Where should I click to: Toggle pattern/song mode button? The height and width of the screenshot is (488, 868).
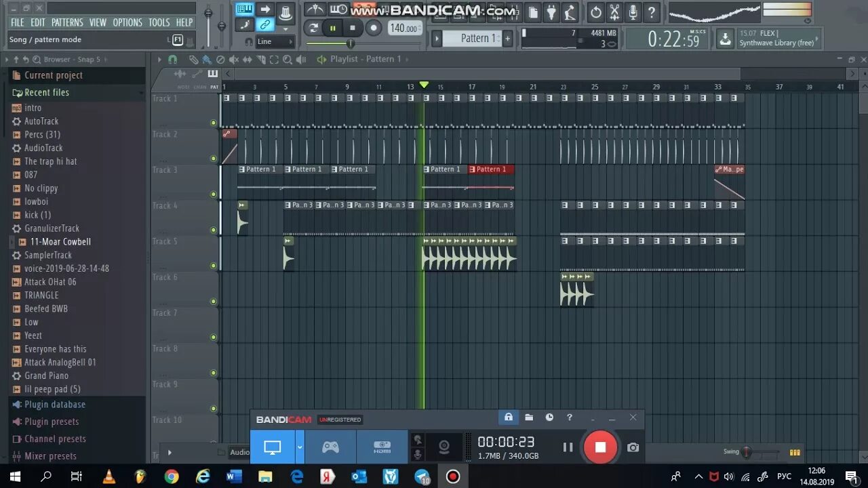(x=313, y=28)
